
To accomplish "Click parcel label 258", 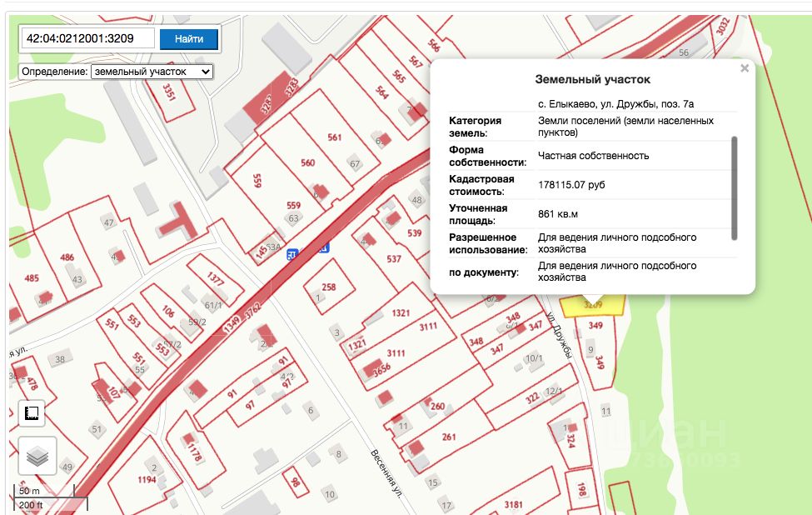I will tap(329, 287).
